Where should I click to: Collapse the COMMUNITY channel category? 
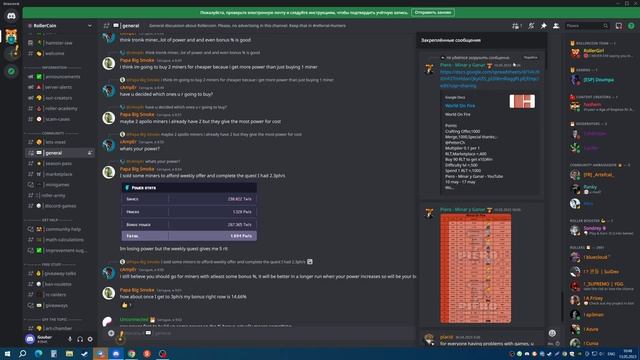pos(52,133)
